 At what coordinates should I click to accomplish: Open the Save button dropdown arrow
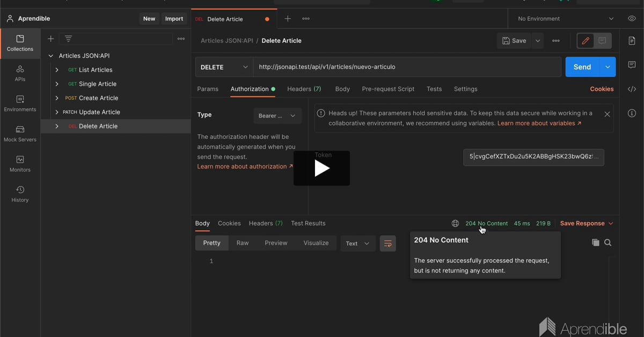(x=538, y=41)
